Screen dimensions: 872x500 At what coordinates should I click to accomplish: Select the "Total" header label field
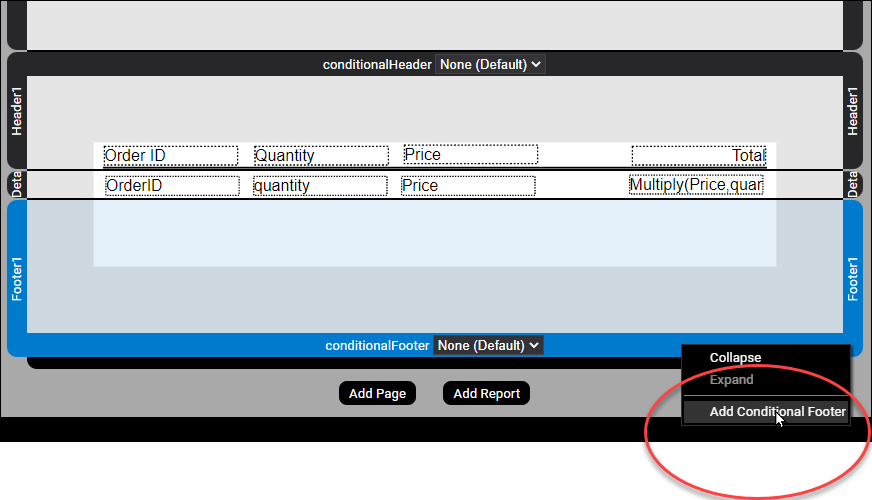698,155
